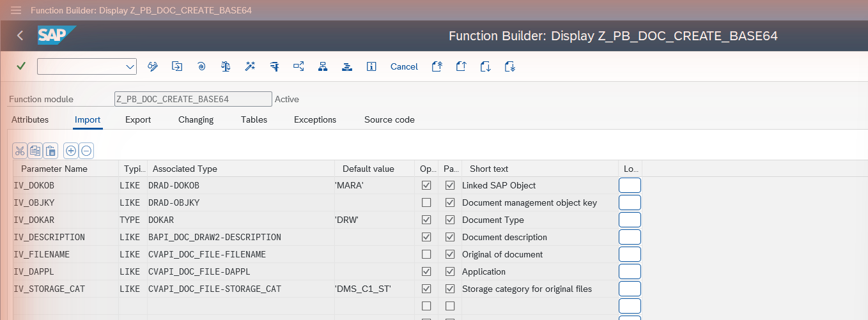Click the Function module name field
This screenshot has width=868, height=320.
[192, 99]
